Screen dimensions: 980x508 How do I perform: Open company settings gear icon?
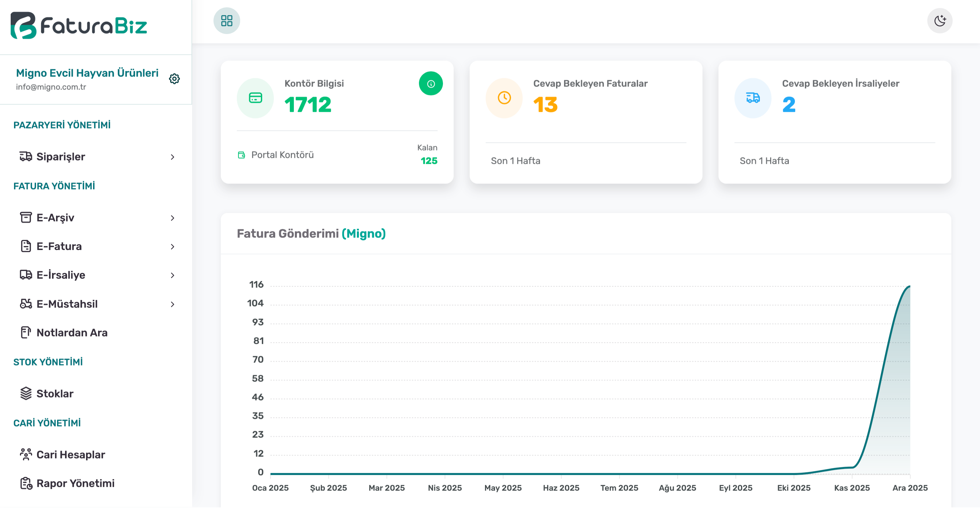point(174,79)
